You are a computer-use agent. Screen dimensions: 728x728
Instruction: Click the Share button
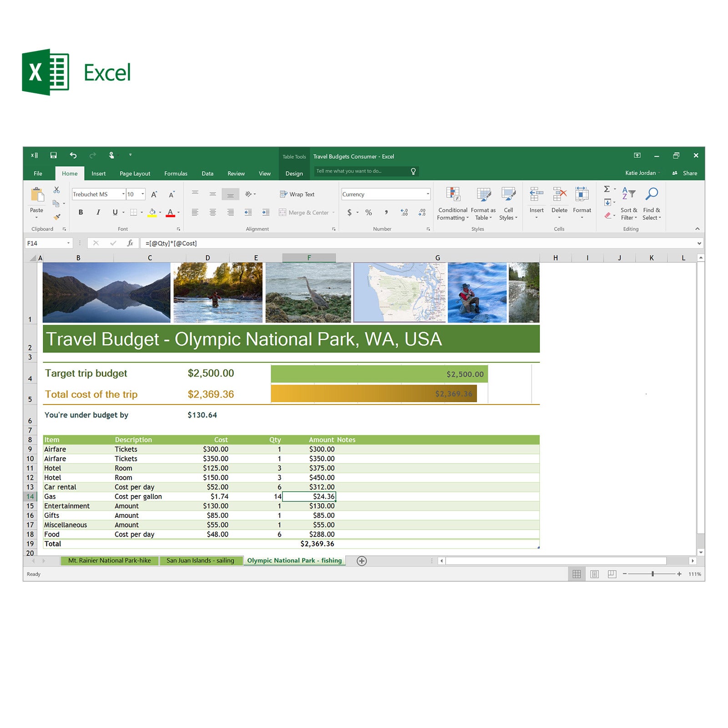click(x=685, y=173)
